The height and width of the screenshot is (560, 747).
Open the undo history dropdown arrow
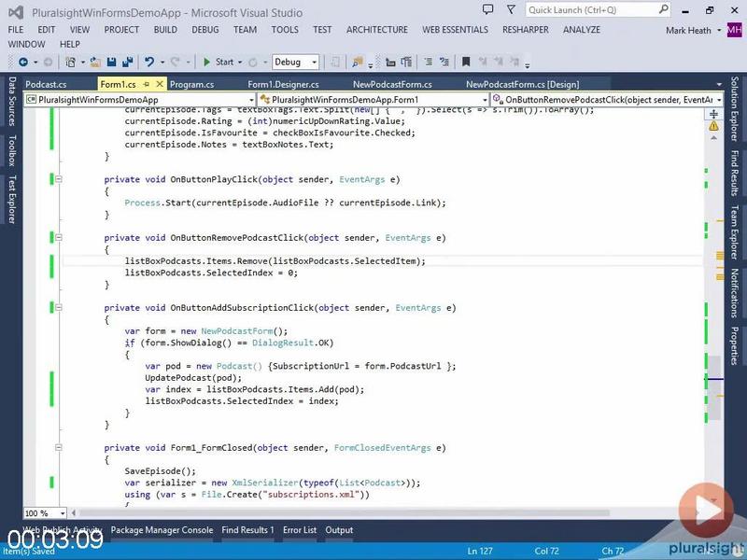[x=162, y=63]
